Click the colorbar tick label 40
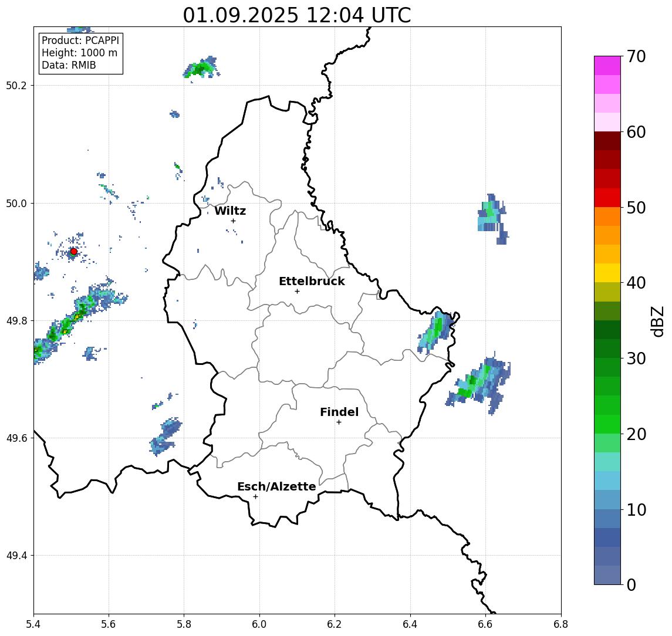 tap(636, 283)
